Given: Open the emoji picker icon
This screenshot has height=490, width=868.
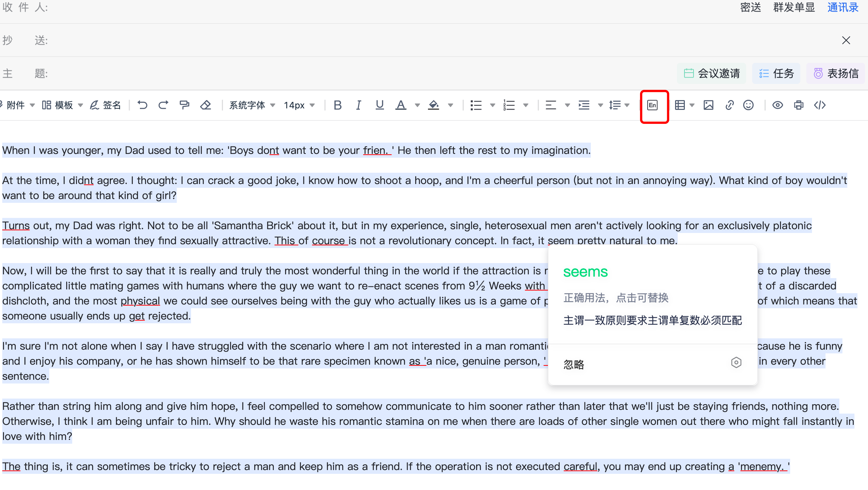Looking at the screenshot, I should coord(748,105).
